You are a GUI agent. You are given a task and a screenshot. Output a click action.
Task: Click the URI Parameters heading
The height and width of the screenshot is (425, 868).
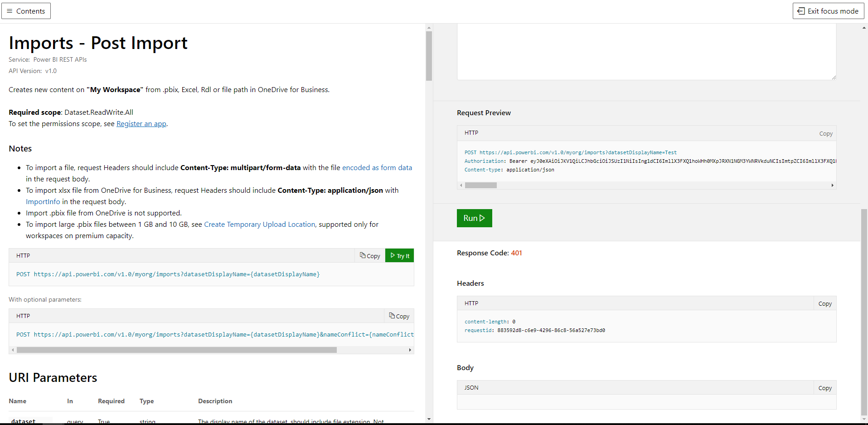pos(53,378)
